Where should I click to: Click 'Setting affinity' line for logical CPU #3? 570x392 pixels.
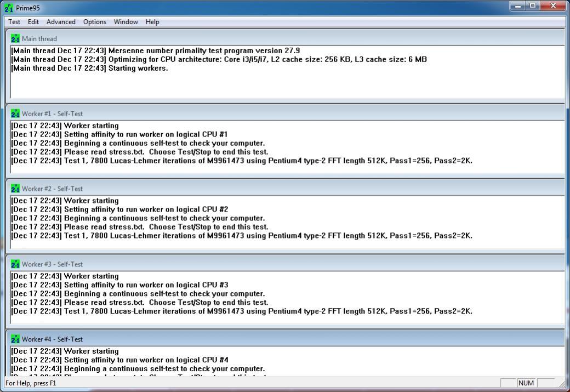click(x=119, y=285)
